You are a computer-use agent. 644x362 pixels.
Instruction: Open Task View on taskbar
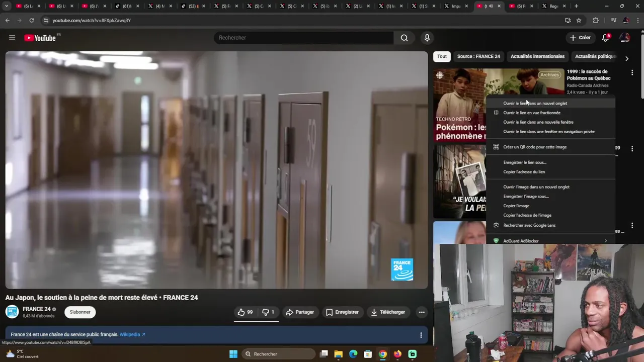coord(324,354)
